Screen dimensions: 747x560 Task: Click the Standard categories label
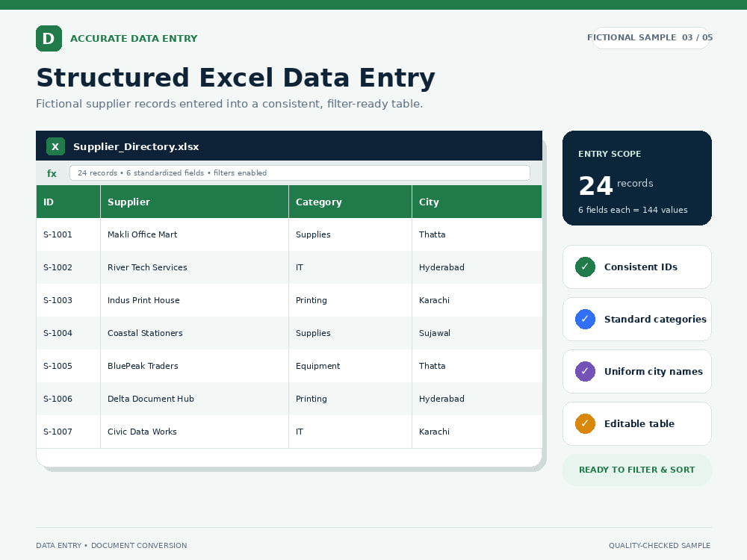coord(655,320)
